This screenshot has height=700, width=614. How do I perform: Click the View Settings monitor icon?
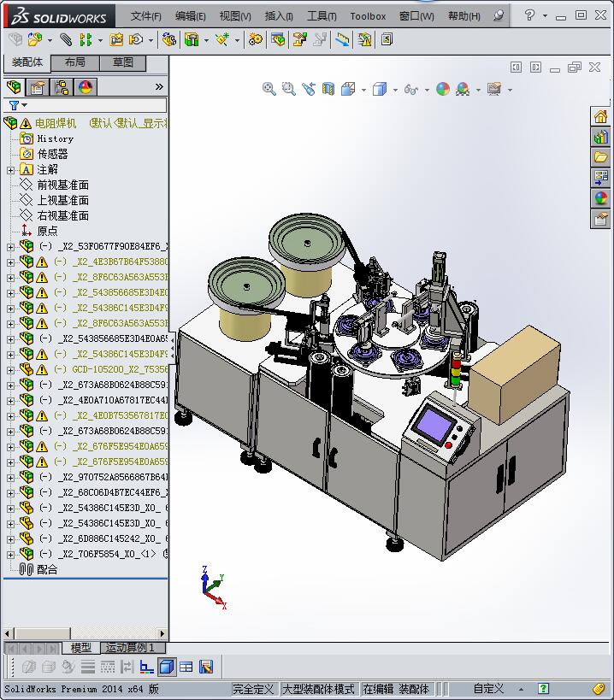tap(494, 89)
